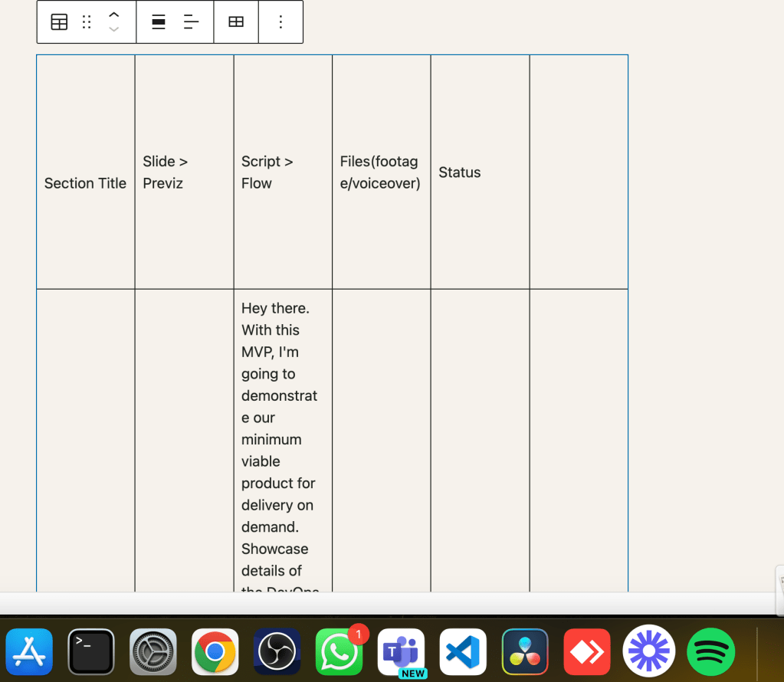The height and width of the screenshot is (682, 784).
Task: Click the "Hey there. With this MVP" script cell
Action: click(x=283, y=440)
